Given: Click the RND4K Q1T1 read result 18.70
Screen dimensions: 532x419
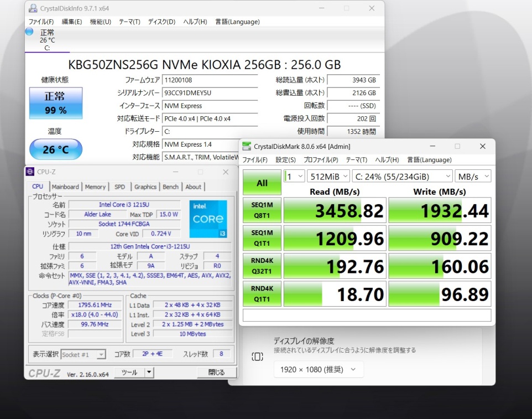Looking at the screenshot, I should [x=335, y=294].
